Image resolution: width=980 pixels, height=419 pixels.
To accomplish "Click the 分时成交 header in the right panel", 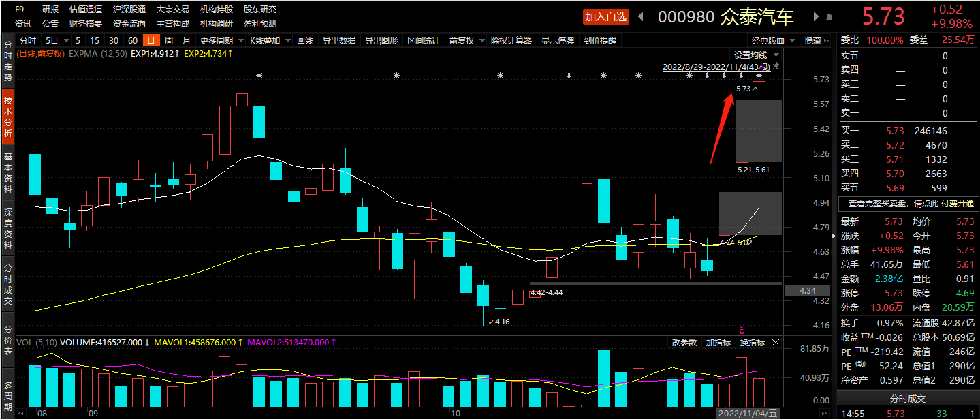I will pos(908,399).
